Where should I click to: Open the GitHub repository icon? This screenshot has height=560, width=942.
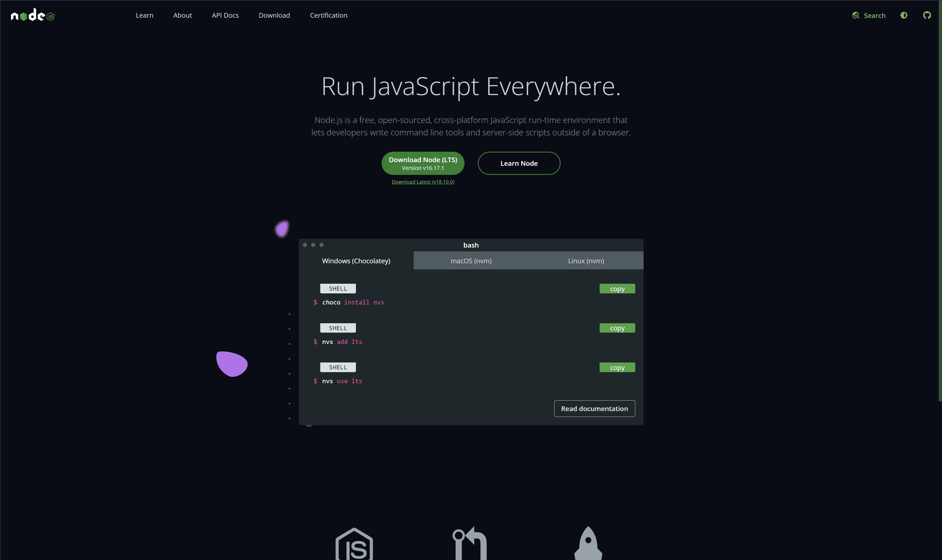pos(927,15)
